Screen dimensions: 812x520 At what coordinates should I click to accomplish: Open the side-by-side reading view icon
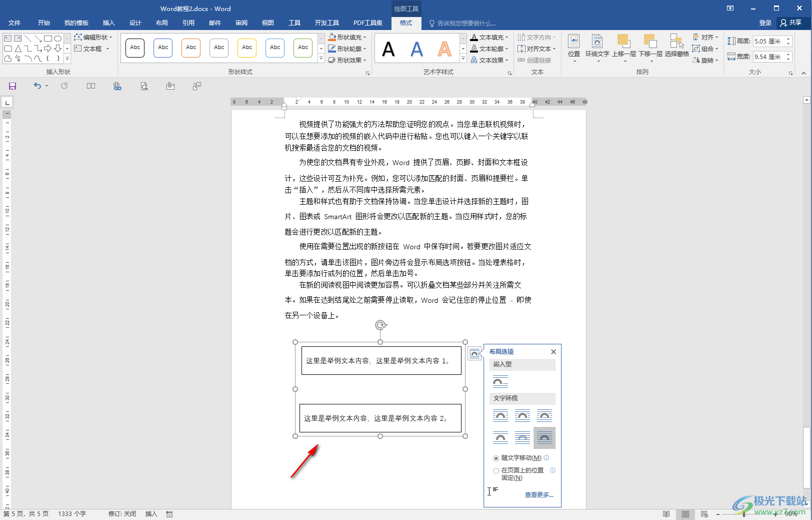point(90,86)
